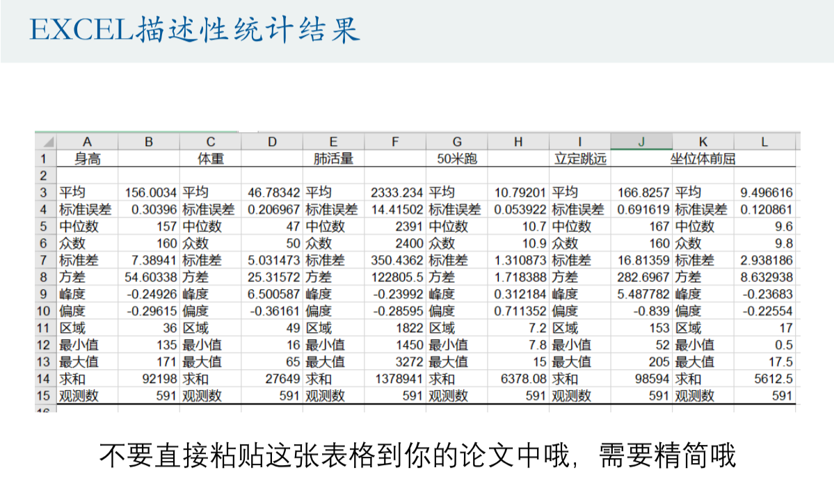This screenshot has width=834, height=504.
Task: Click the 峰度 label in column K
Action: click(x=688, y=294)
